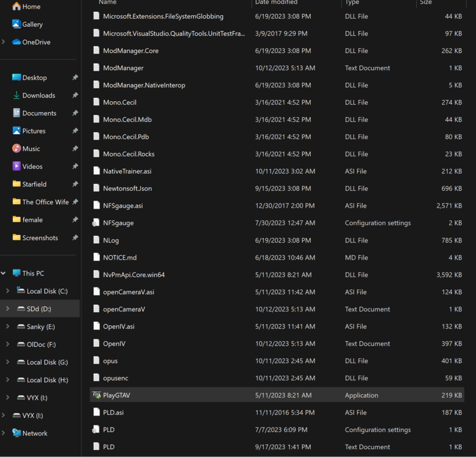Select the OneDrive cloud icon

coord(16,42)
